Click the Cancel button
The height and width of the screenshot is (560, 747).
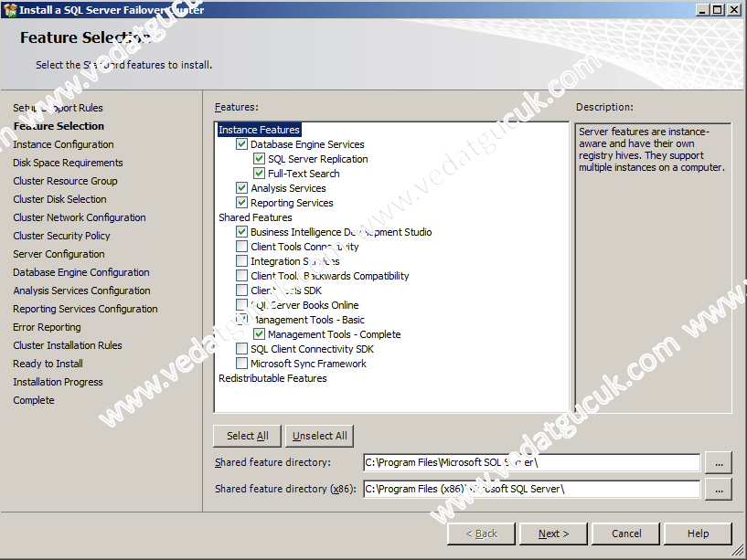[x=626, y=534]
